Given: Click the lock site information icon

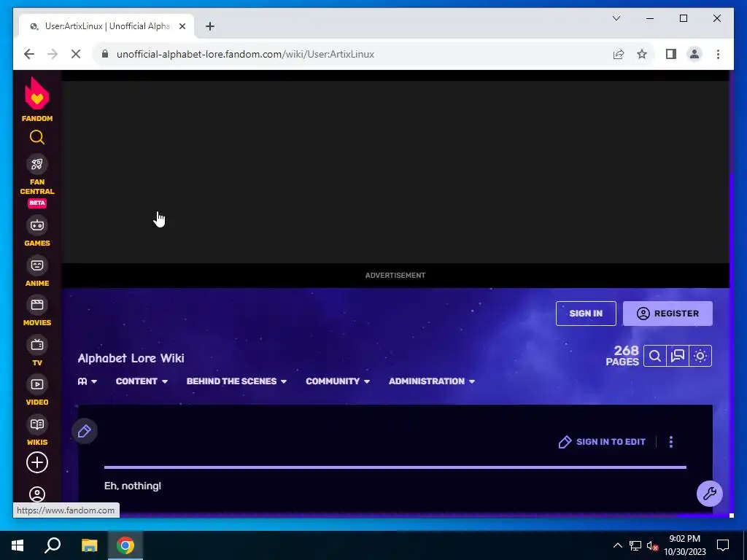Looking at the screenshot, I should click(105, 54).
